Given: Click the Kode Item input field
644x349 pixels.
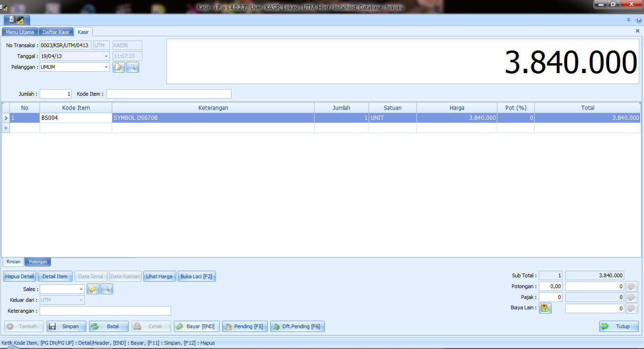Looking at the screenshot, I should [x=169, y=94].
